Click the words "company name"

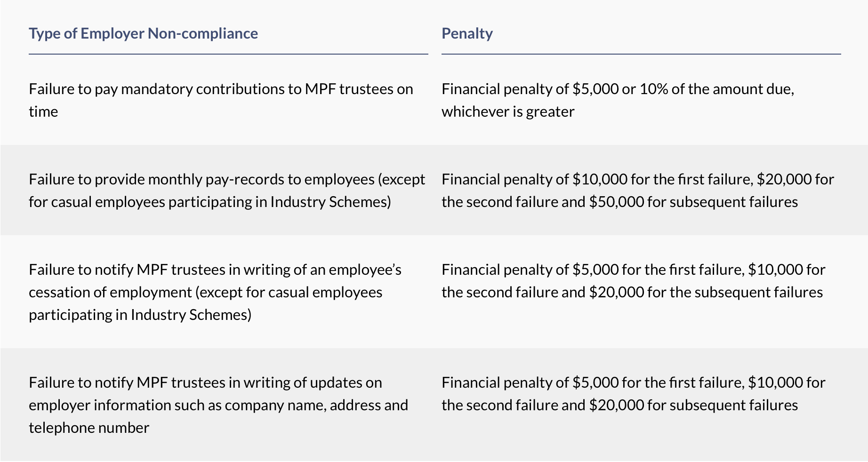(274, 405)
